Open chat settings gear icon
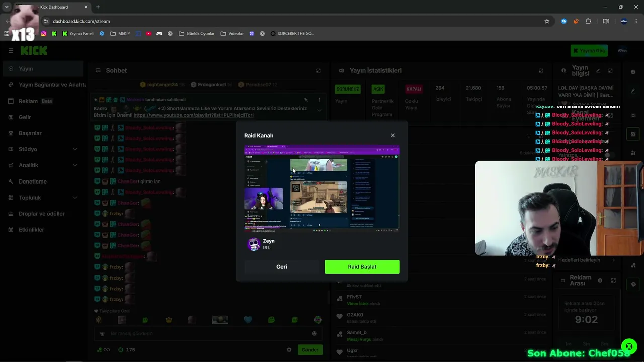Image resolution: width=644 pixels, height=362 pixels. point(289,350)
